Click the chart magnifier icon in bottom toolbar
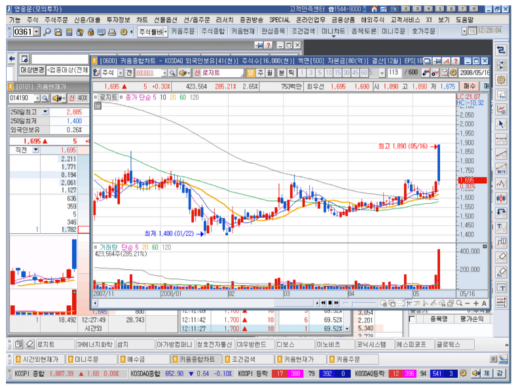The width and height of the screenshot is (517, 388). (459, 303)
